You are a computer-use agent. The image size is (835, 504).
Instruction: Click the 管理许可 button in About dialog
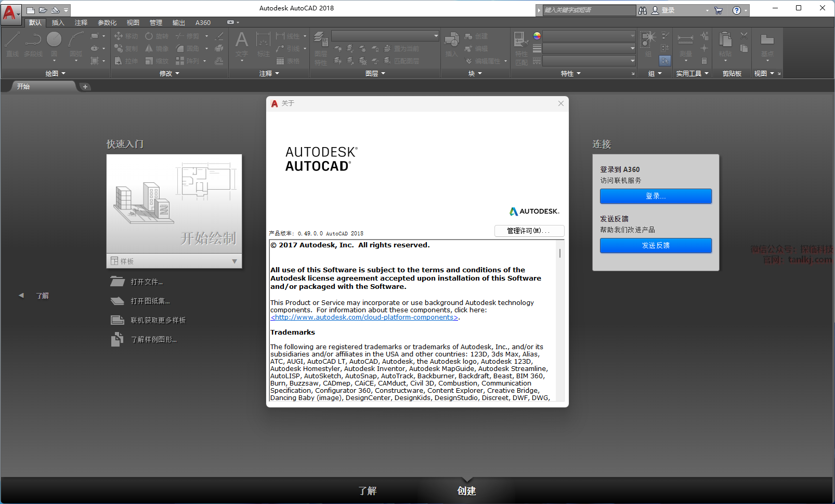point(529,231)
